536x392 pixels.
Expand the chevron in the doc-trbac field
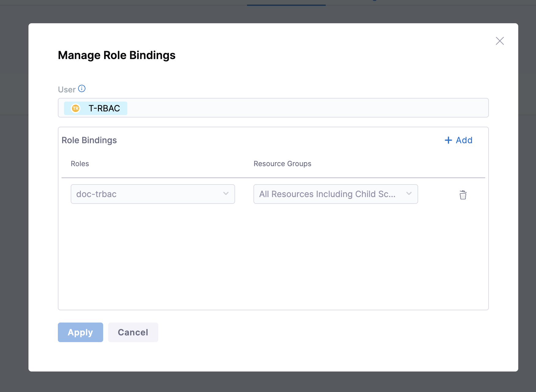click(x=226, y=194)
